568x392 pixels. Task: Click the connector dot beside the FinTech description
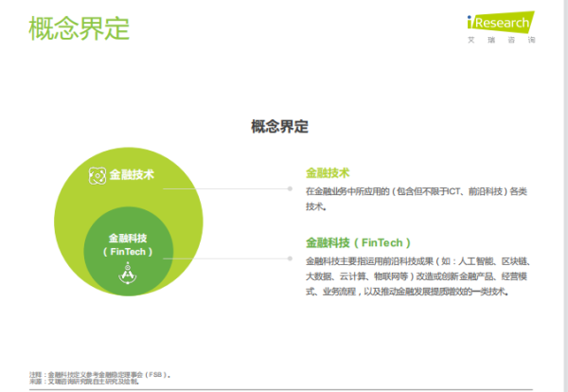(290, 257)
